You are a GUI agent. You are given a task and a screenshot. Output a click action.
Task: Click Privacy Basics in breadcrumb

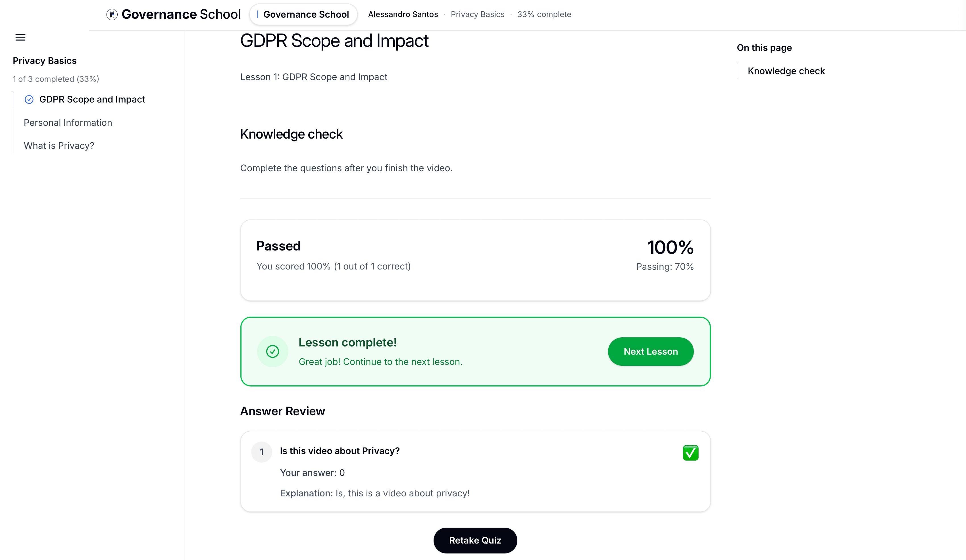[x=477, y=14]
